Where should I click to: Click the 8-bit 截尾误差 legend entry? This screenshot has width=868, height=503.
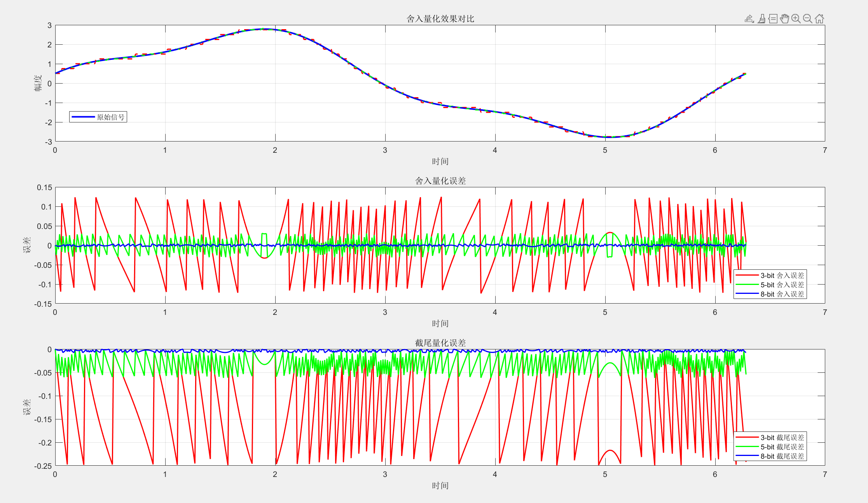click(782, 456)
